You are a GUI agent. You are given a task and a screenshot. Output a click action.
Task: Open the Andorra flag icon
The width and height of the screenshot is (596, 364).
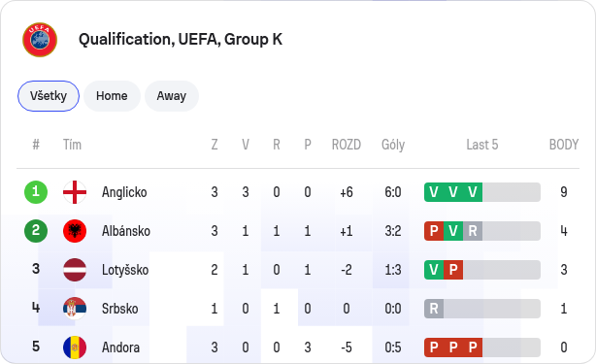[75, 347]
